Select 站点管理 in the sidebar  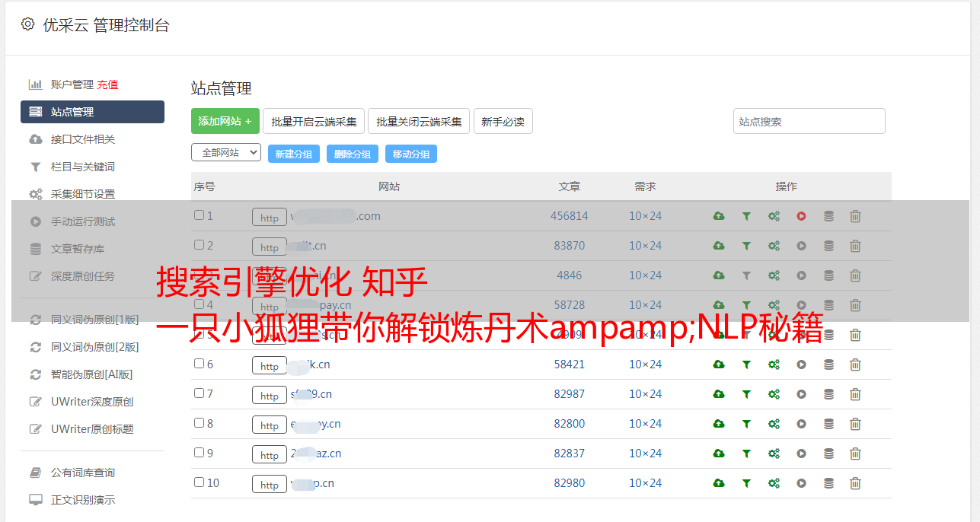92,112
